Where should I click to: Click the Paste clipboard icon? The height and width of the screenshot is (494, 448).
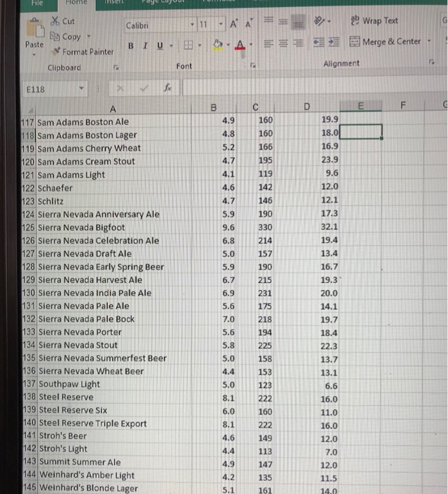tap(35, 28)
